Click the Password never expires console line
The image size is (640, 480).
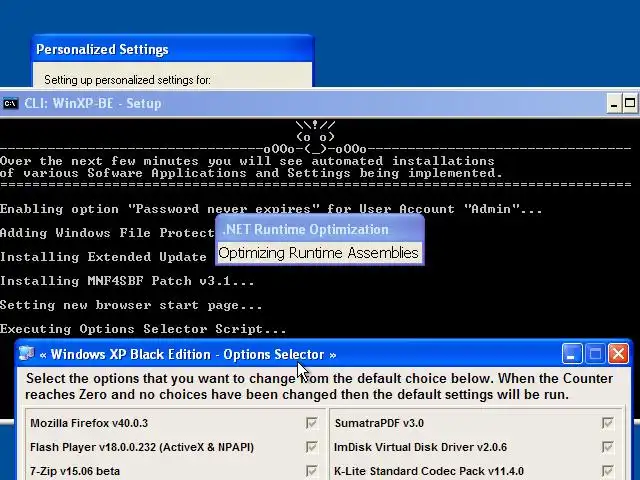(x=271, y=209)
